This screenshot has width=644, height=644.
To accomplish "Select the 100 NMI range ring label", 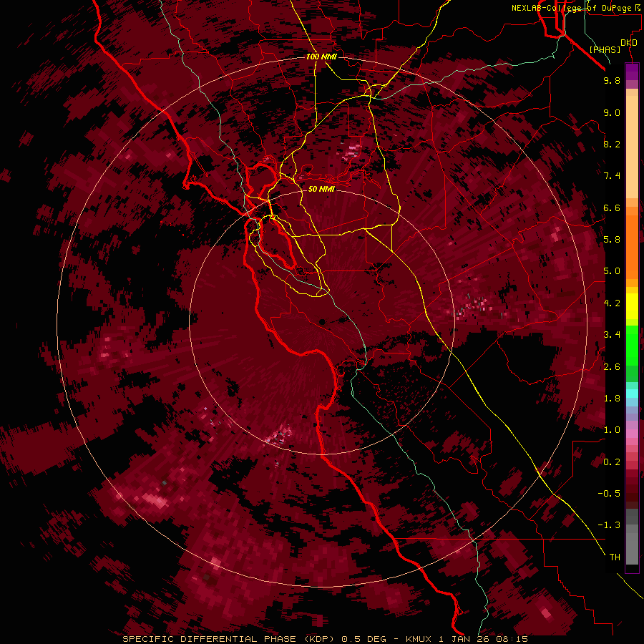I will [321, 57].
